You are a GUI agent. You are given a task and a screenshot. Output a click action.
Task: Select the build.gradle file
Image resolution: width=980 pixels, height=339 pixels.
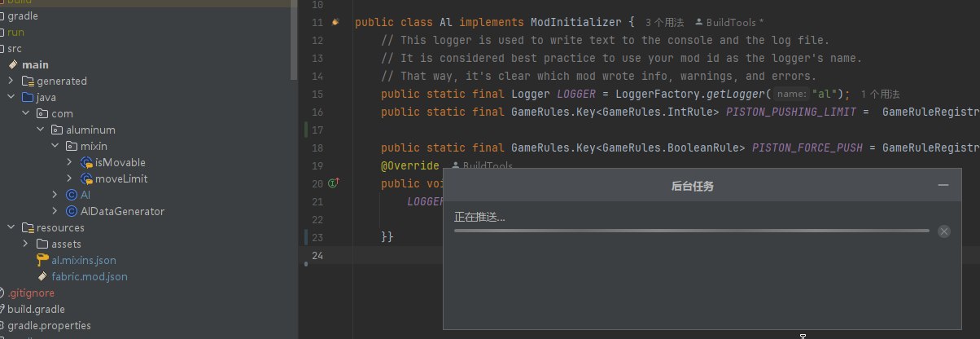coord(36,309)
